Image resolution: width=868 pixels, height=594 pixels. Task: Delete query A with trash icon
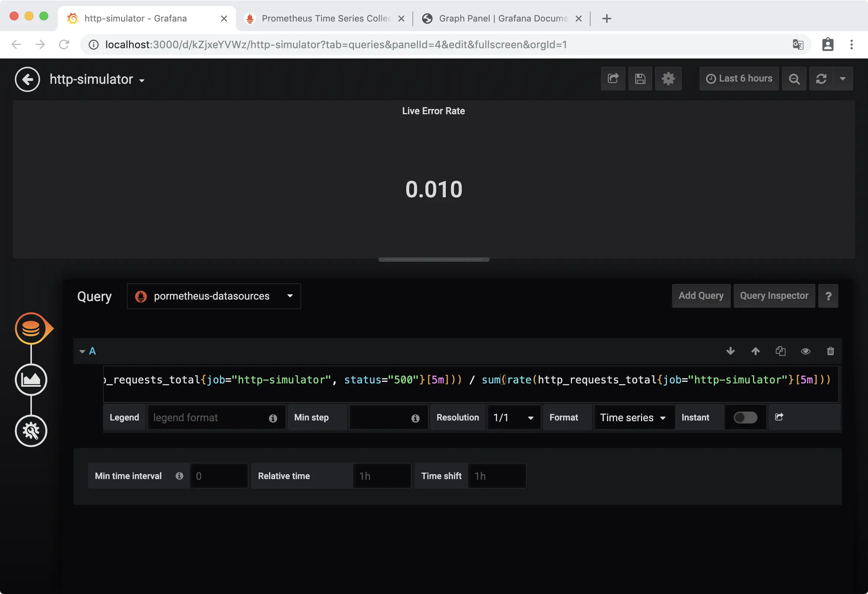(830, 352)
